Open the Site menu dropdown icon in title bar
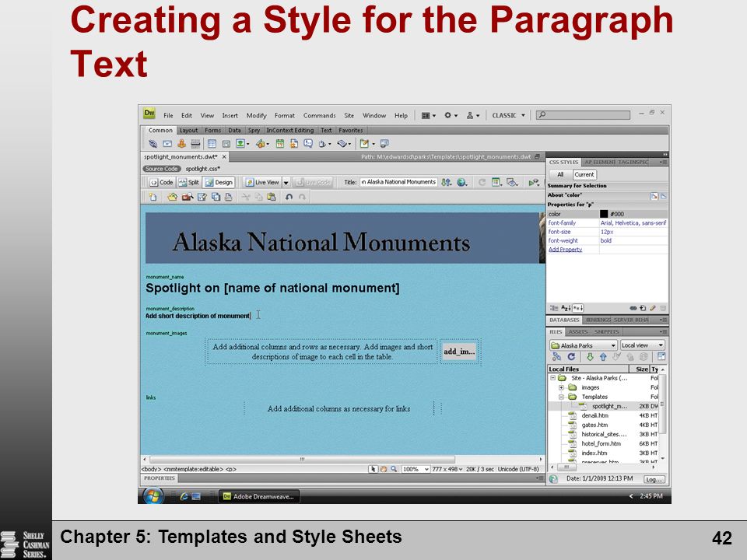This screenshot has height=560, width=747. [x=472, y=115]
